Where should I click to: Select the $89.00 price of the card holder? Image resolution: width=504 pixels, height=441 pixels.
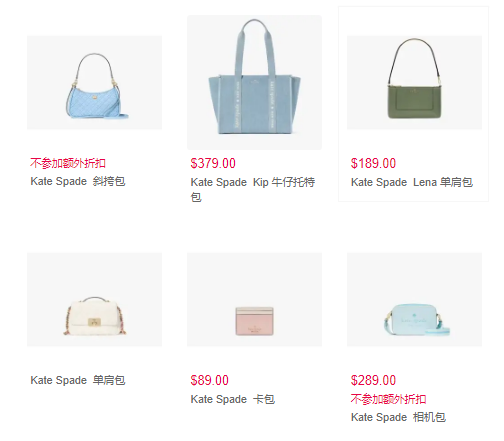click(210, 380)
